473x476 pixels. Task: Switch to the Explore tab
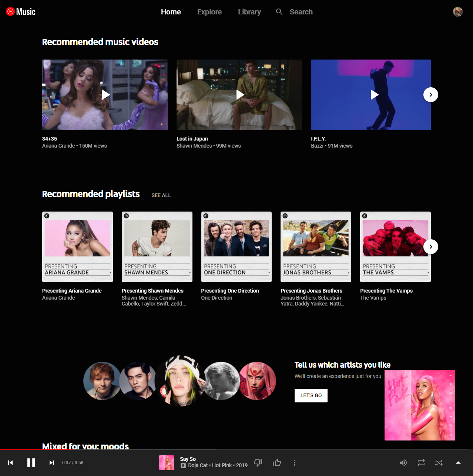point(209,12)
